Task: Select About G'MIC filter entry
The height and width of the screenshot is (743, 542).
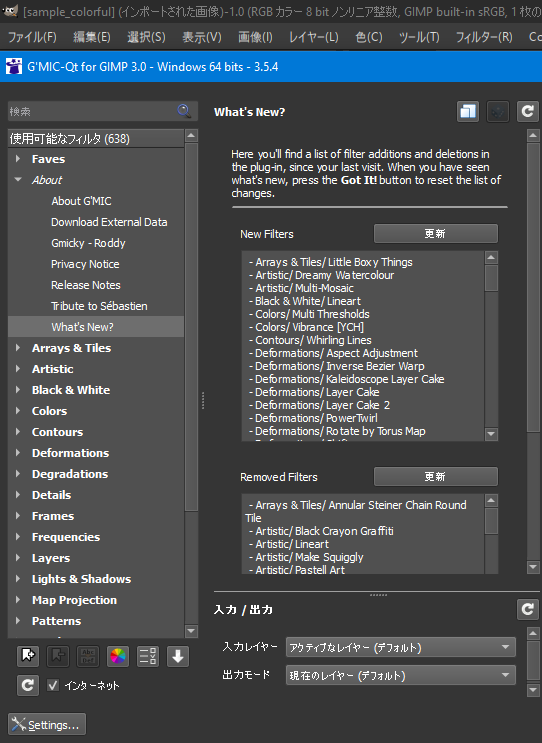Action: click(x=81, y=201)
